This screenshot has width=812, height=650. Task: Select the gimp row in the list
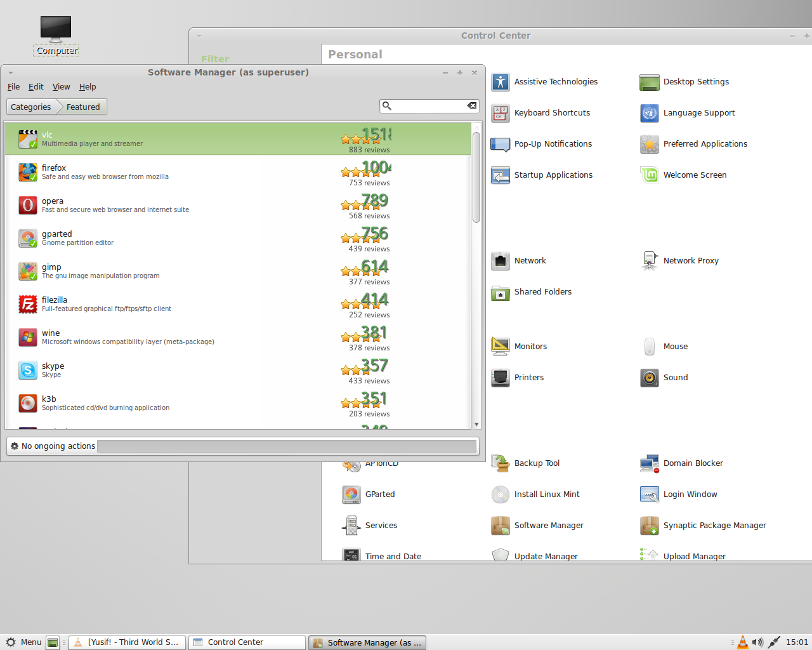(x=238, y=271)
